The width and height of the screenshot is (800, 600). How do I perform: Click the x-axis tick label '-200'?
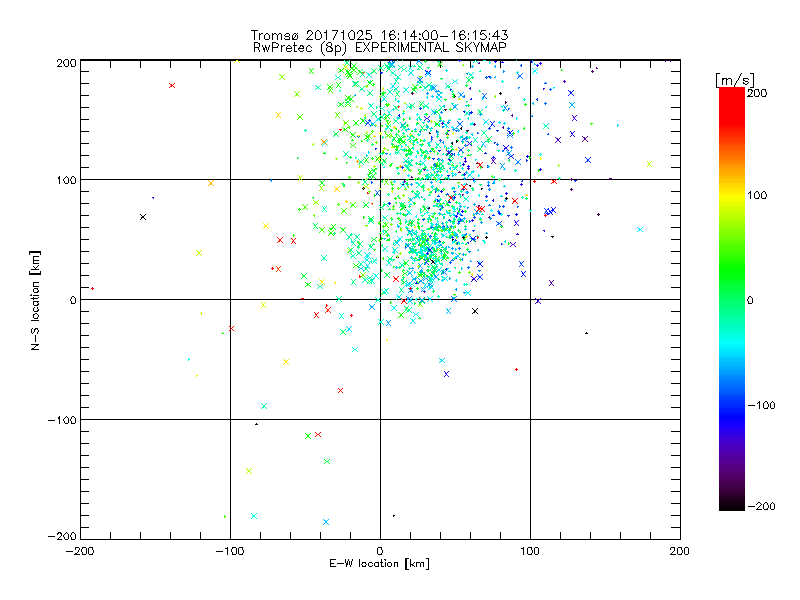click(80, 551)
